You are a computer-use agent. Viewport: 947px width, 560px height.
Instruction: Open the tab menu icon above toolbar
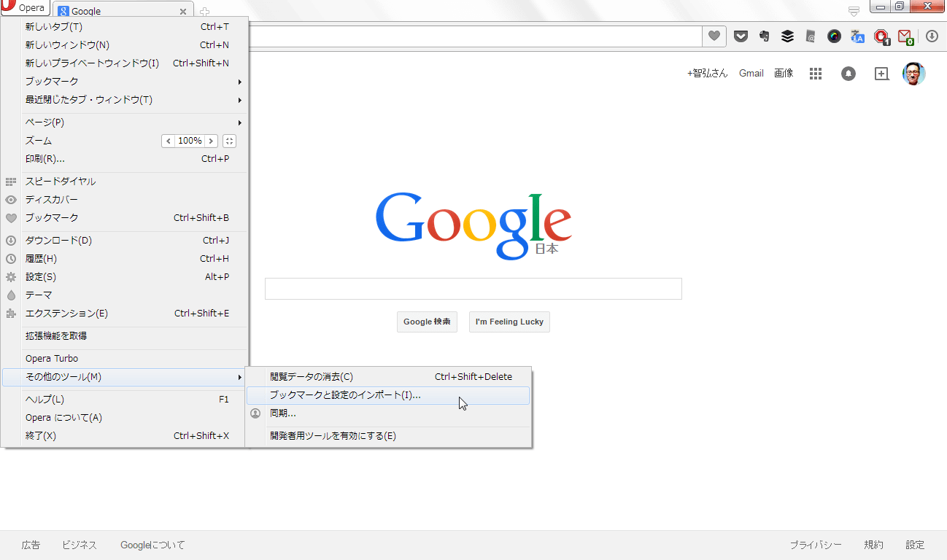point(854,10)
